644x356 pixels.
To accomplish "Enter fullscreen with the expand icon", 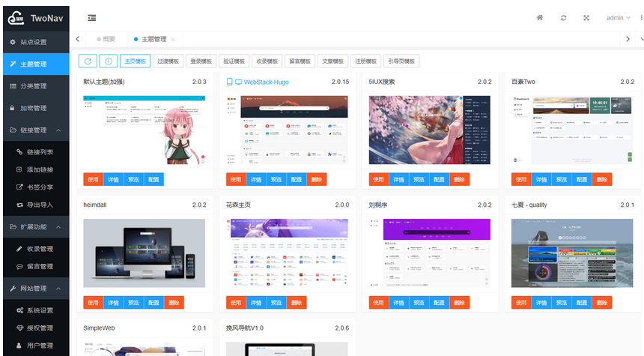I will pyautogui.click(x=586, y=18).
